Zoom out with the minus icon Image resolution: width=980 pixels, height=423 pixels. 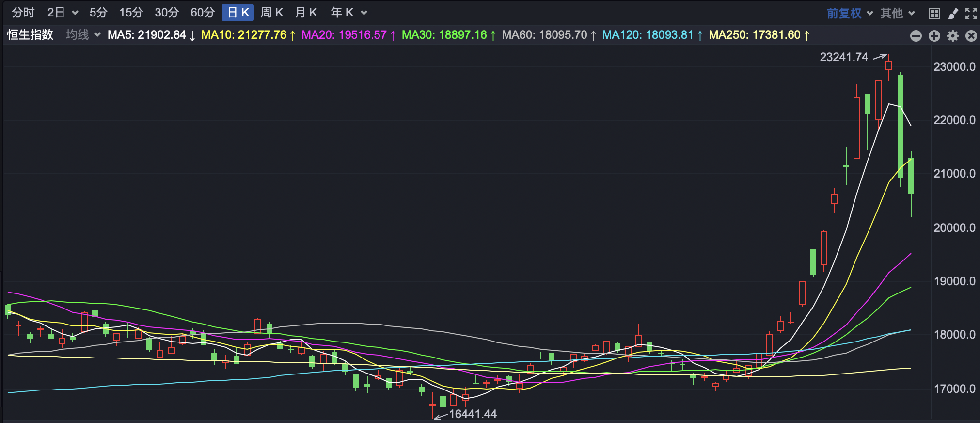916,36
